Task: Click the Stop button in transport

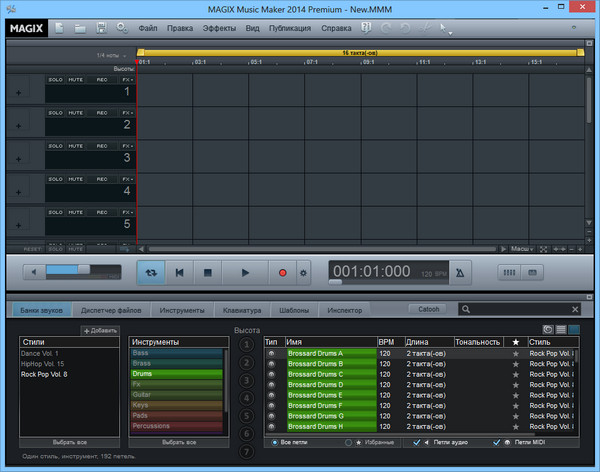Action: (208, 271)
